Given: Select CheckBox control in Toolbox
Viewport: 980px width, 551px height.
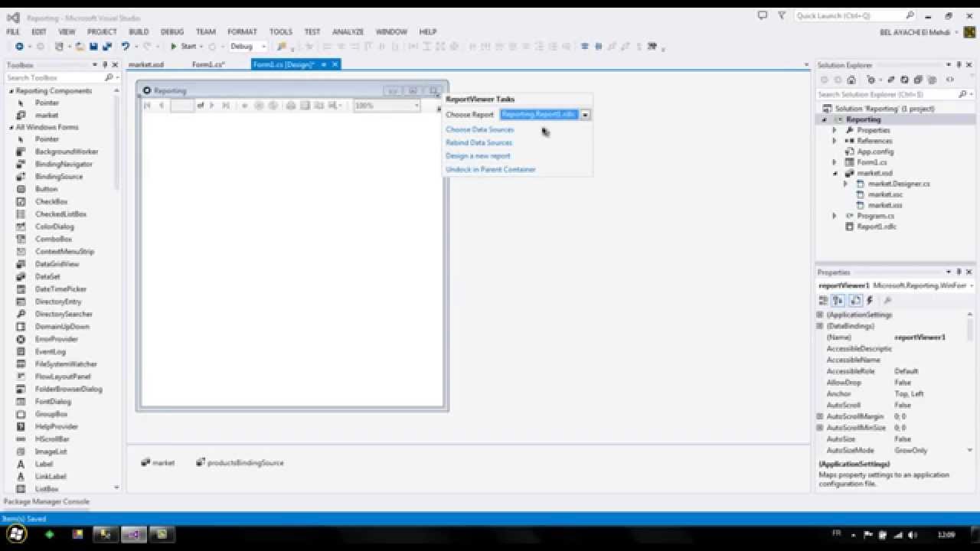Looking at the screenshot, I should [x=51, y=201].
